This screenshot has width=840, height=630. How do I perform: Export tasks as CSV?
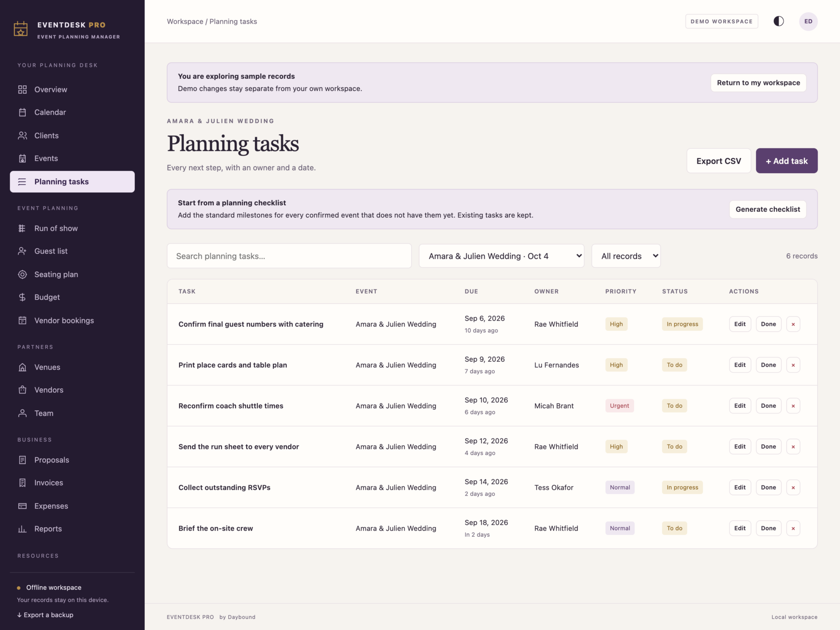(x=718, y=161)
